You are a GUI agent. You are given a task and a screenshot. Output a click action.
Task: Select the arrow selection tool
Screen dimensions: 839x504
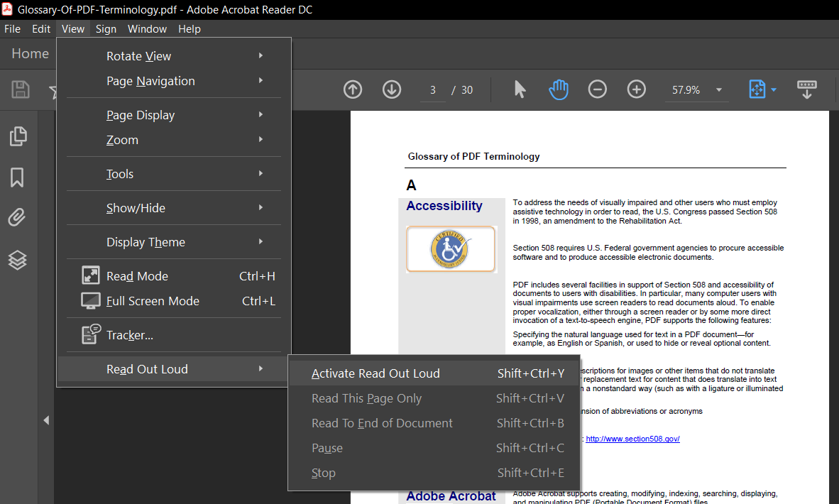[x=519, y=89]
